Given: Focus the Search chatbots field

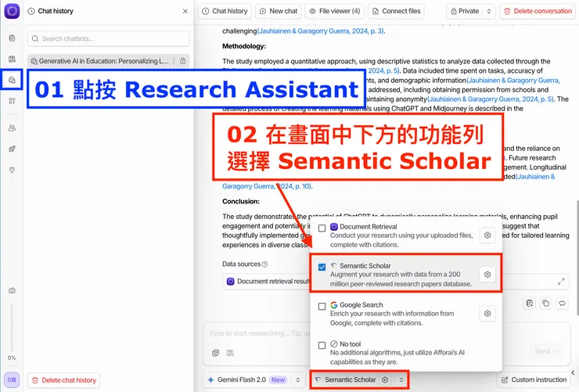Looking at the screenshot, I should point(109,38).
